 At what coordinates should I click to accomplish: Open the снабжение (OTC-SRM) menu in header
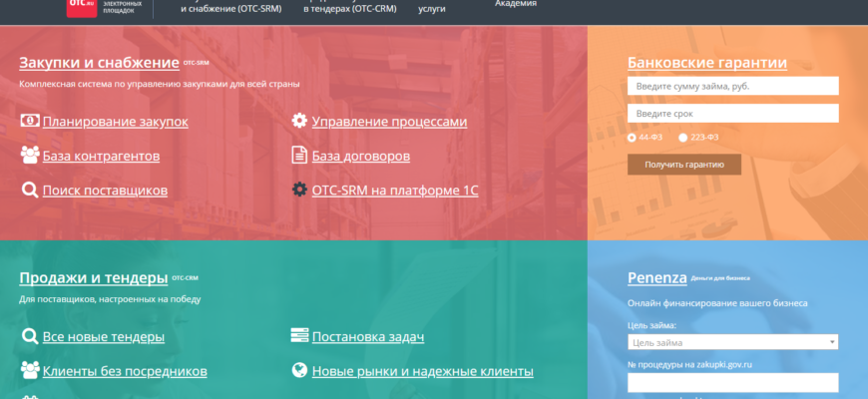230,8
